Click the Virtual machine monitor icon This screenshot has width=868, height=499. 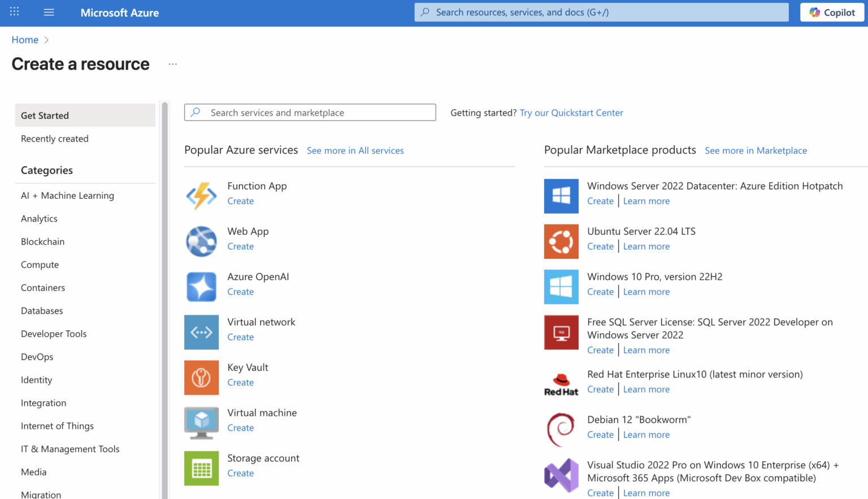click(x=201, y=423)
